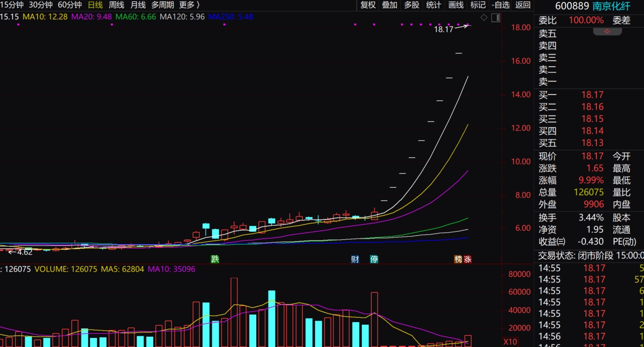Viewport: 644px width, 347px height.
Task: Click the green 跌 event marker
Action: pos(215,259)
